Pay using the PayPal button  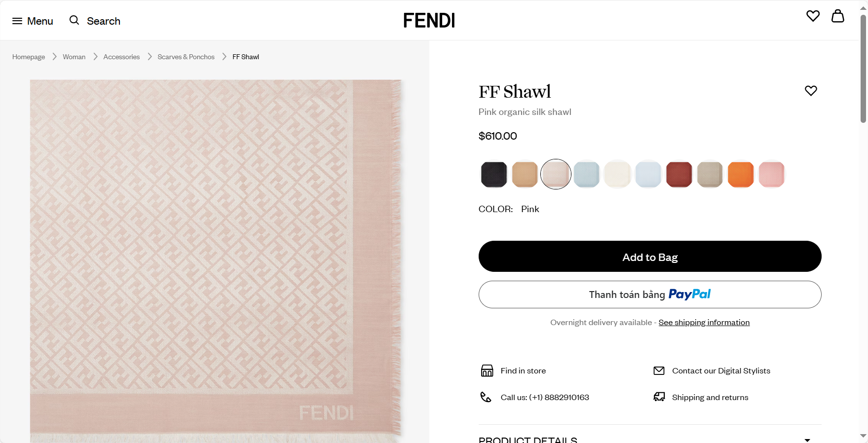(x=650, y=295)
